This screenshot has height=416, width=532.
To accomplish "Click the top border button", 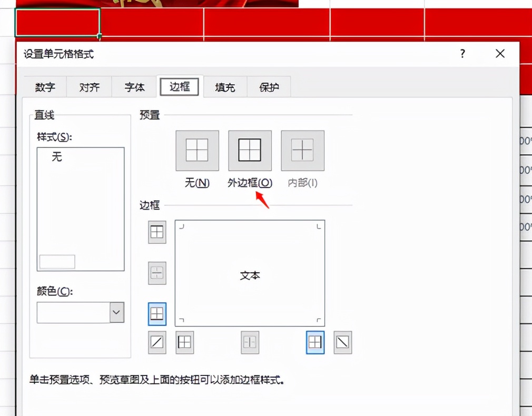I will coord(156,232).
